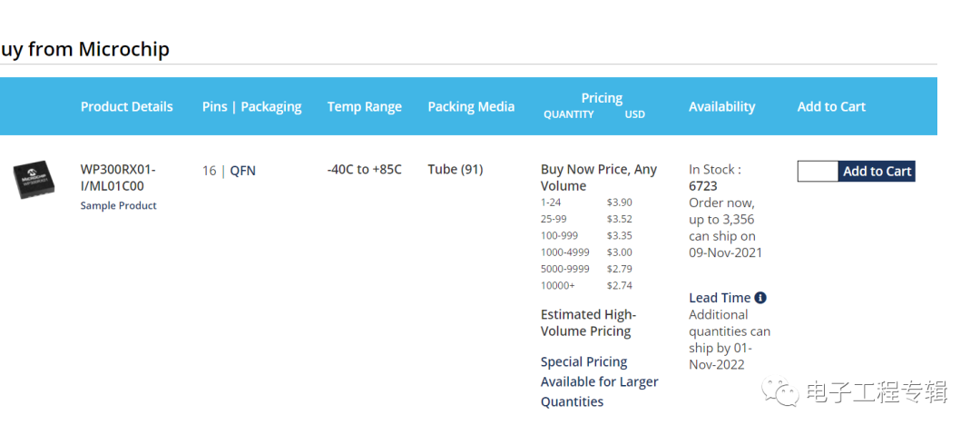
Task: Select the Temp Range column header
Action: [x=365, y=107]
